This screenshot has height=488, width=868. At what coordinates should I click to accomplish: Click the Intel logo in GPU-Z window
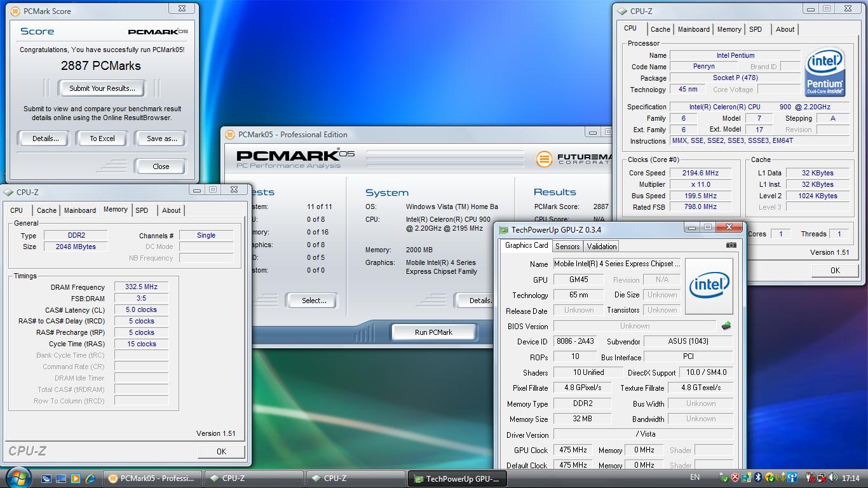[709, 286]
